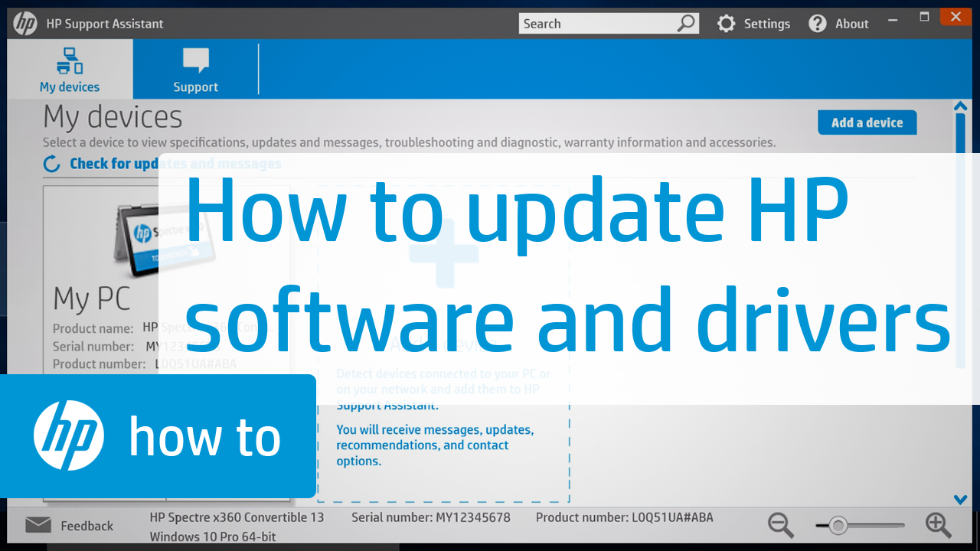The image size is (980, 551).
Task: Zoom in with the plus magnifier
Action: tap(938, 525)
